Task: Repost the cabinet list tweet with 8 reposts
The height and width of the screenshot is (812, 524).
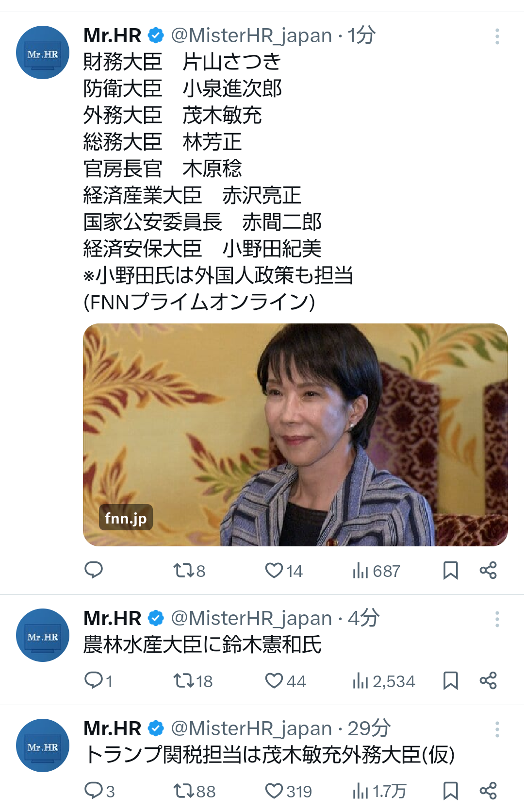Action: pyautogui.click(x=189, y=570)
